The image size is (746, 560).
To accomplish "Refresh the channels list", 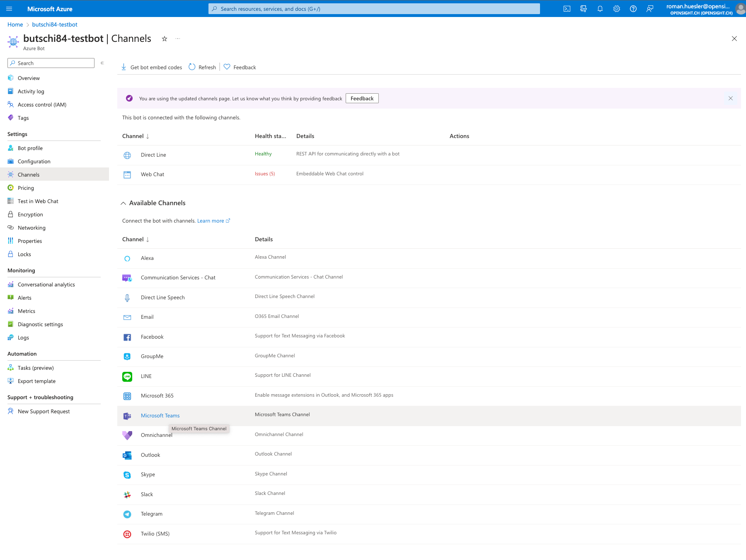I will click(203, 67).
